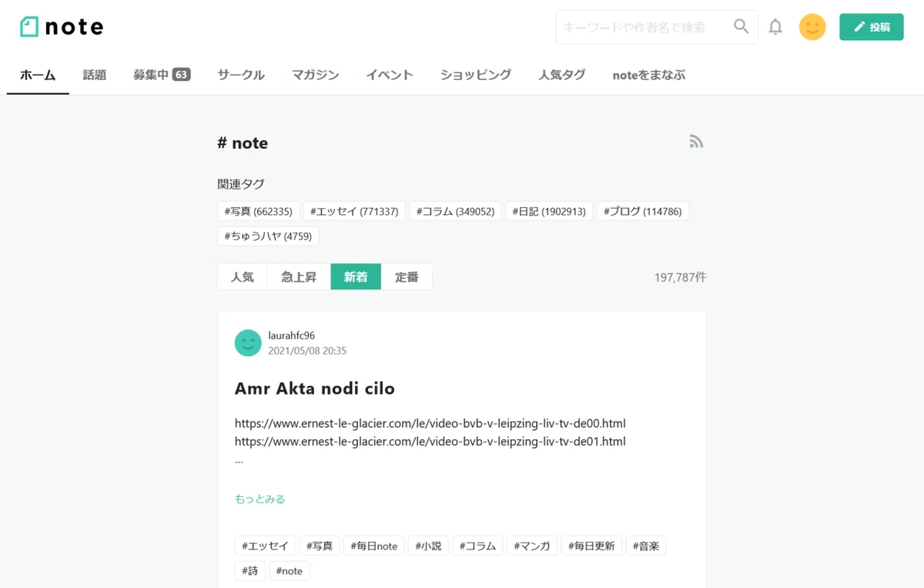
Task: Open the post Amr Akta nodi cilo
Action: (314, 388)
